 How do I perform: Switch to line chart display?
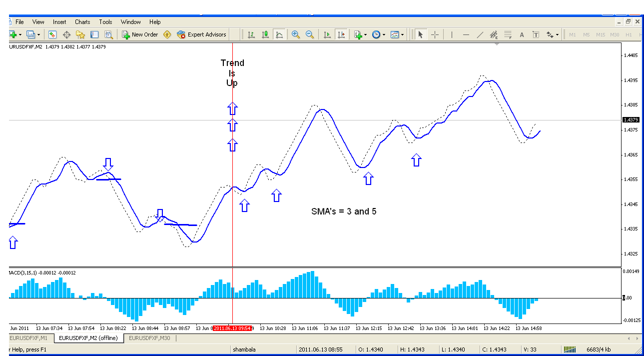[279, 34]
